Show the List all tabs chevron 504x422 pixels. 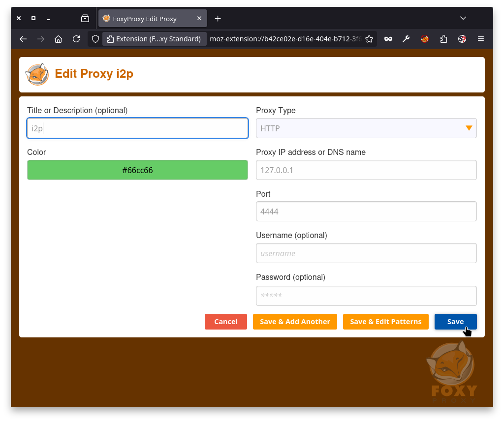463,18
